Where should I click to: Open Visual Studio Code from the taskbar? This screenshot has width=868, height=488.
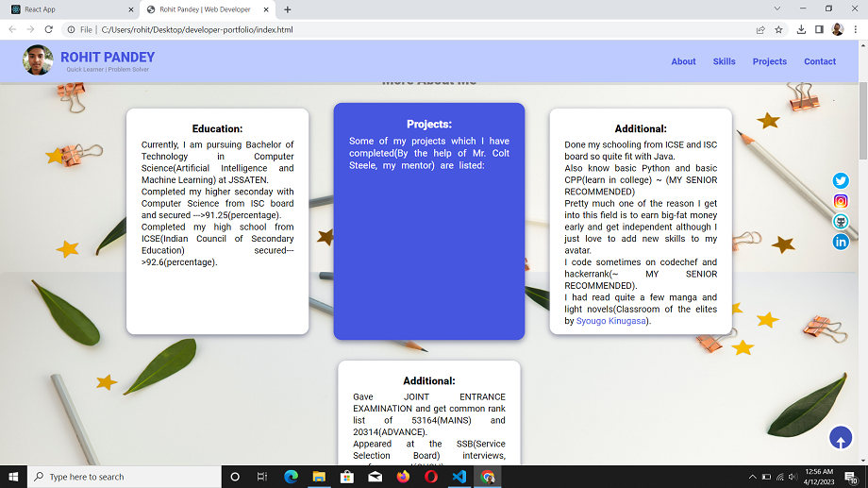pos(459,477)
